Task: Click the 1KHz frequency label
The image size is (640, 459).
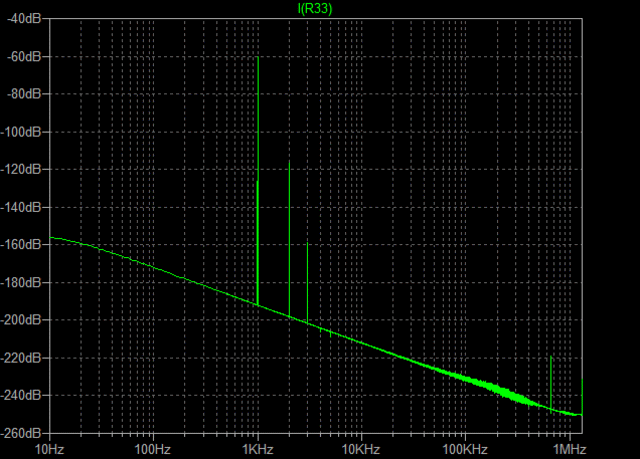Action: [258, 450]
